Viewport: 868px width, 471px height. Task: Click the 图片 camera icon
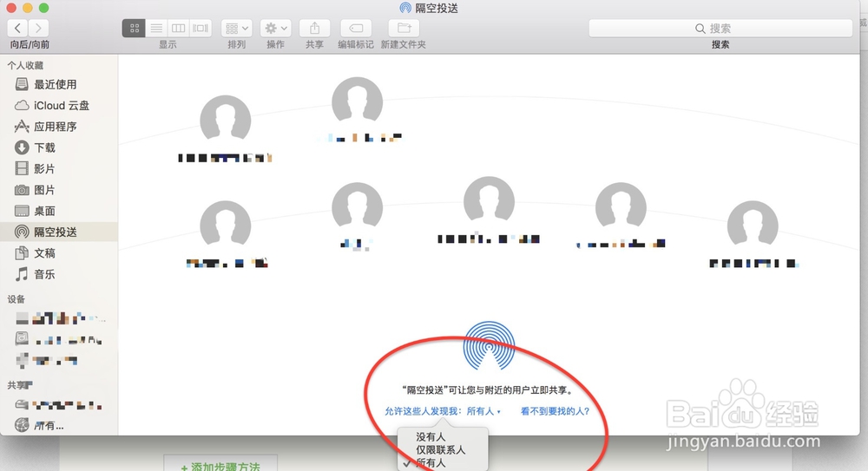point(22,190)
